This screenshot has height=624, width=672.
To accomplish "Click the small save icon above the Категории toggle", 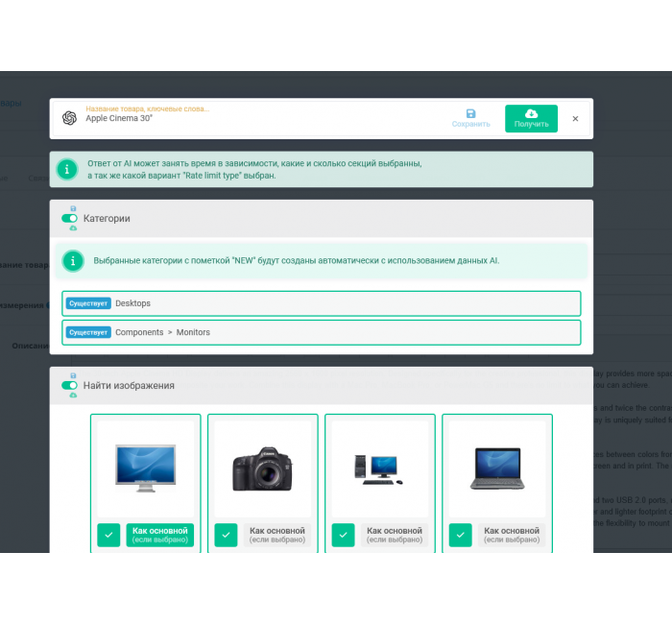I will pyautogui.click(x=73, y=208).
